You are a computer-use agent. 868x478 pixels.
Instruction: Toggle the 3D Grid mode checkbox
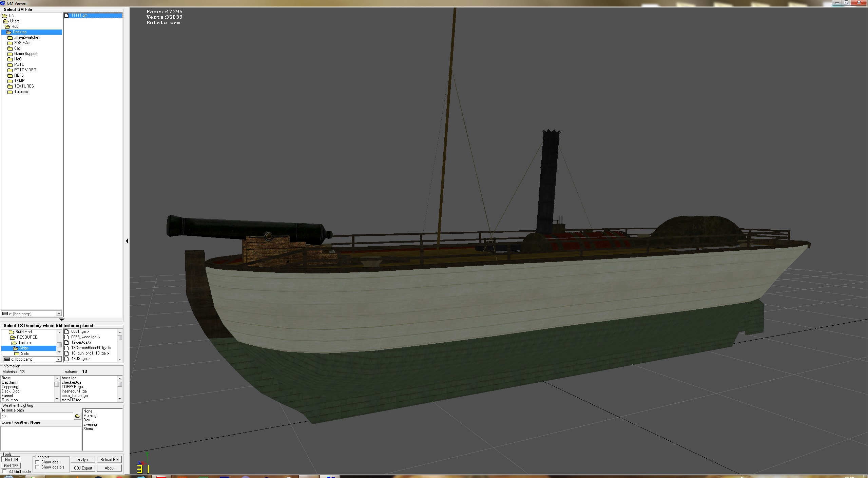tap(4, 472)
